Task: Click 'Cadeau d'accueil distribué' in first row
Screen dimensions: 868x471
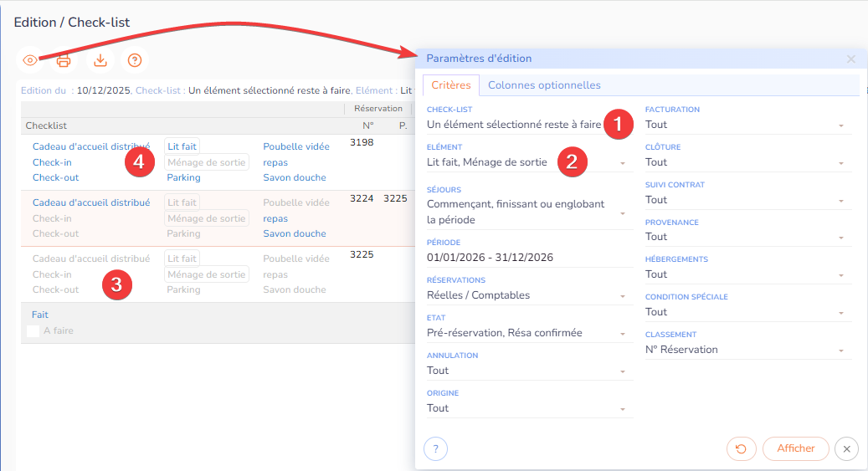Action: (90, 146)
